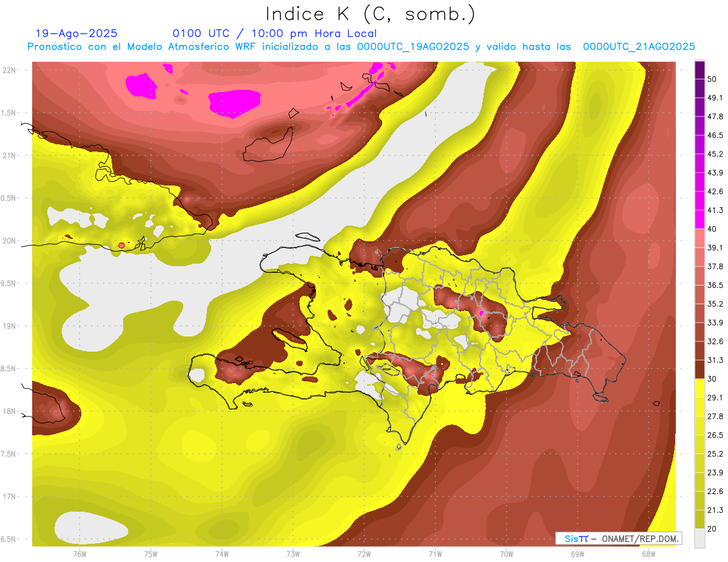Click the colorbar value '27.8'
728x562 pixels.
(715, 416)
